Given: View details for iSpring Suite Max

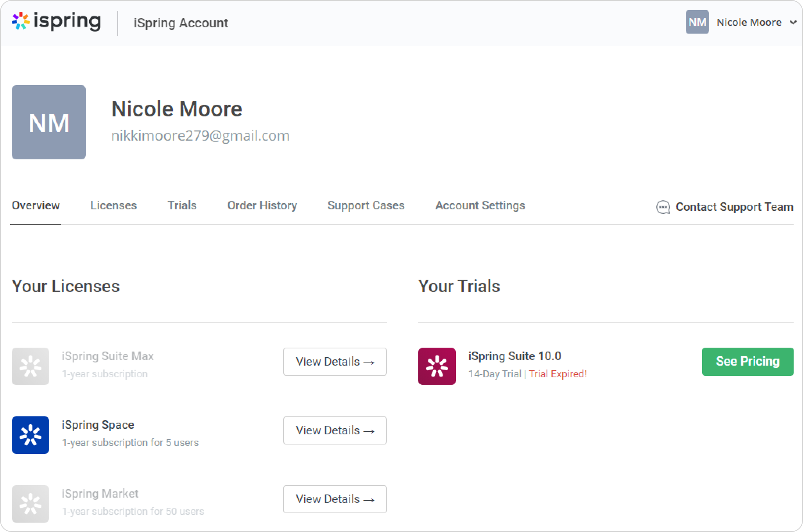Looking at the screenshot, I should coord(335,362).
